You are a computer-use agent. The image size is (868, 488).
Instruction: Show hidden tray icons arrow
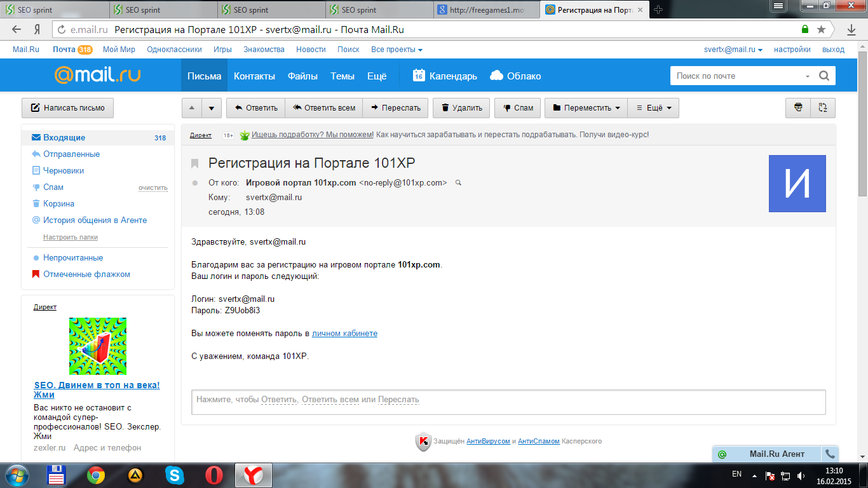pos(754,475)
